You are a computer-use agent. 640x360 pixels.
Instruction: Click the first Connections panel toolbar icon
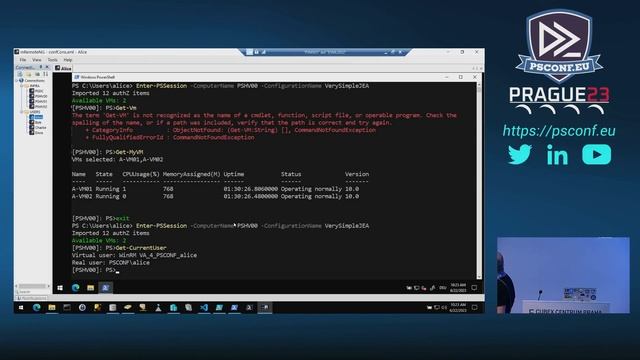pyautogui.click(x=20, y=74)
